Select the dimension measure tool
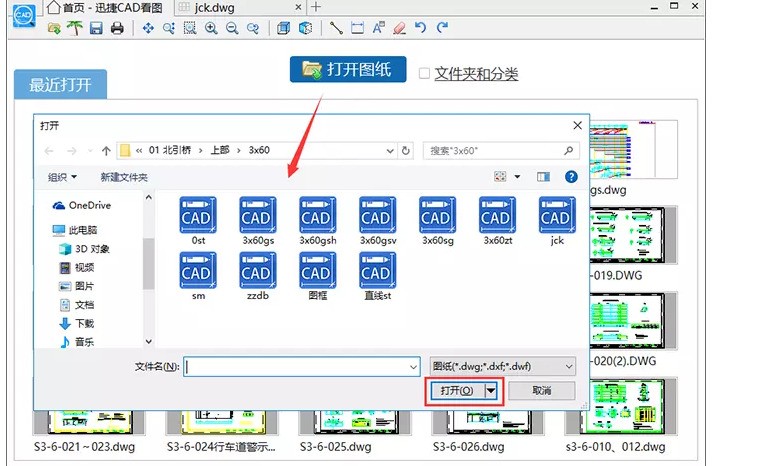 click(x=357, y=28)
